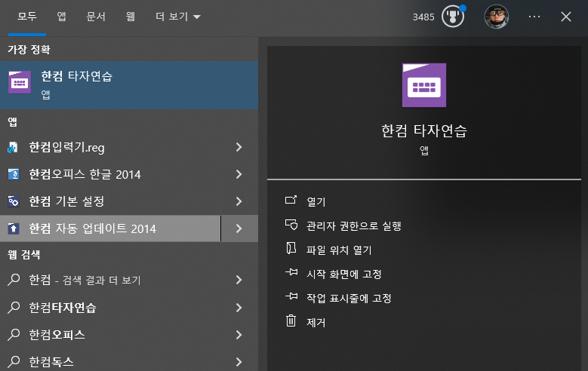Click the 한컴오피스 한글 2014 app icon

pyautogui.click(x=14, y=174)
